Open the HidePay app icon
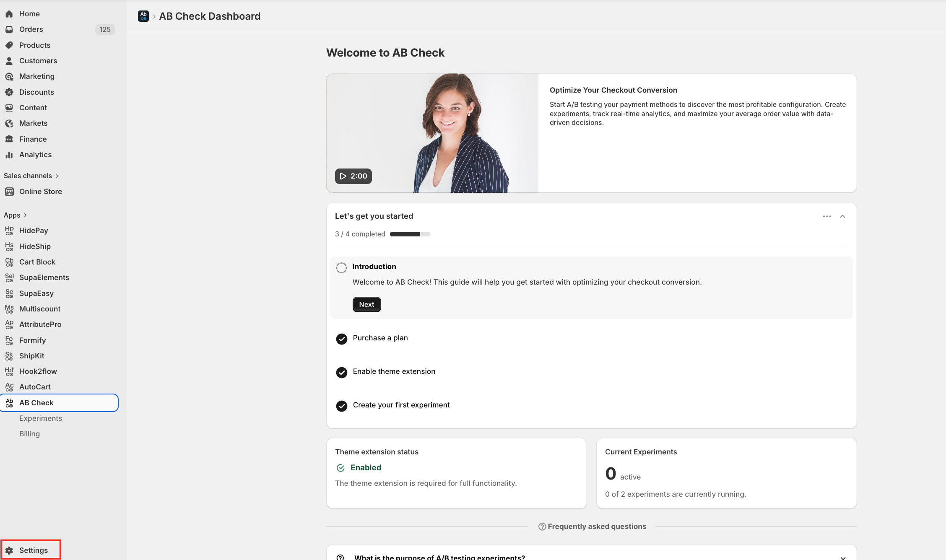This screenshot has width=946, height=560. [x=9, y=231]
